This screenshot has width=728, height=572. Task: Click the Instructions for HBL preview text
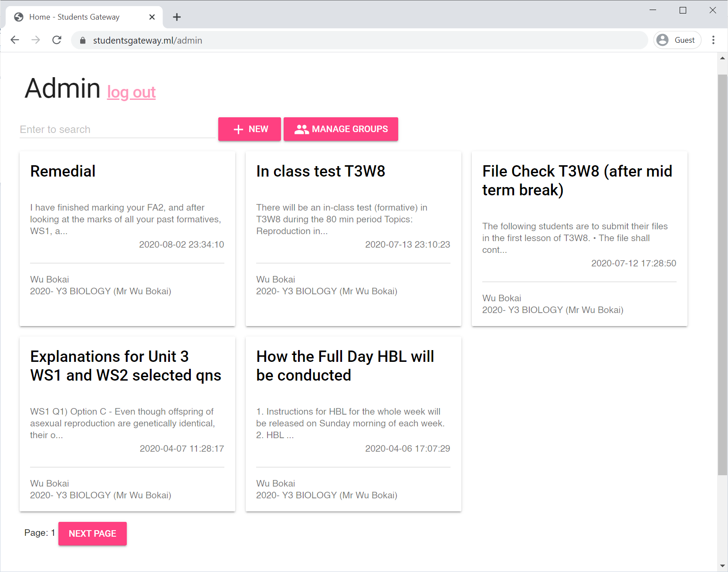coord(351,423)
